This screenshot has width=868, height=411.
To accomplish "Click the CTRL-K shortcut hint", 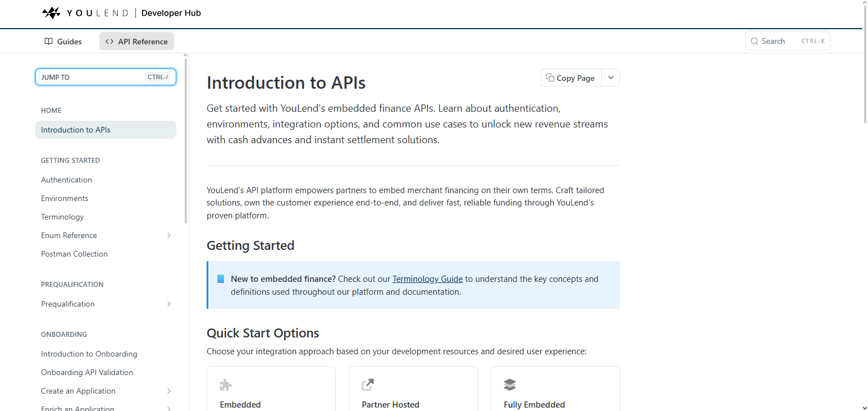I will (813, 42).
